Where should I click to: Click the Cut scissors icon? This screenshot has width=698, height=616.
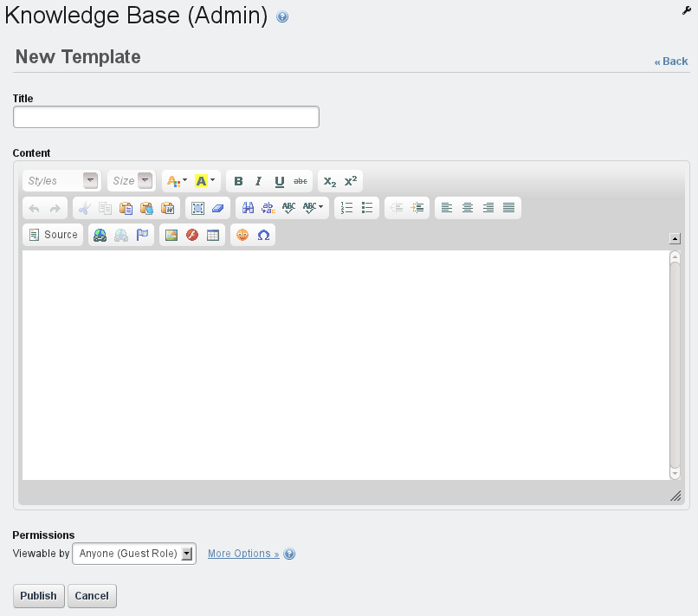[x=84, y=208]
